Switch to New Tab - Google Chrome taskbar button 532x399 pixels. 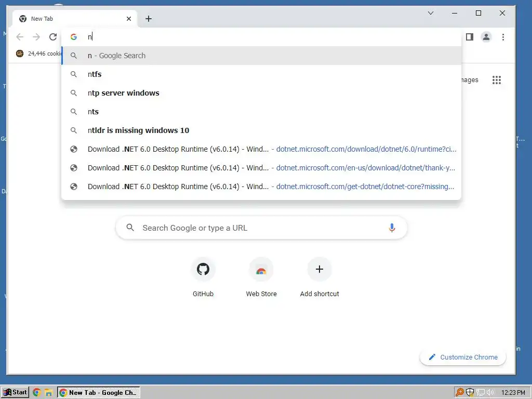click(98, 393)
